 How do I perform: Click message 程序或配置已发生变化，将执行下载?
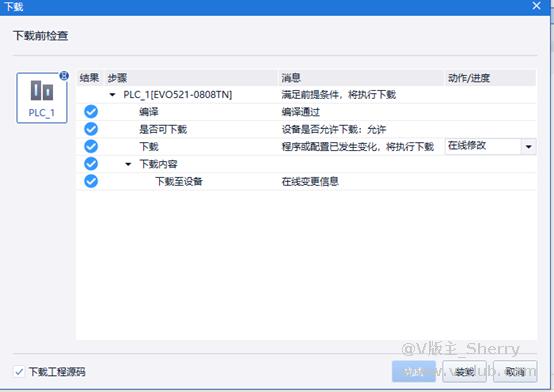click(x=358, y=147)
